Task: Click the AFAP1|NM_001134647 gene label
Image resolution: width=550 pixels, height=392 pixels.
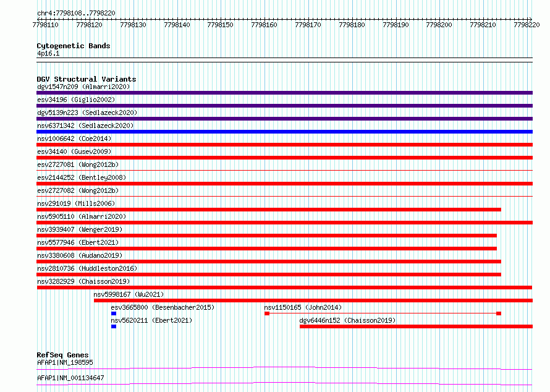Action: coord(70,378)
